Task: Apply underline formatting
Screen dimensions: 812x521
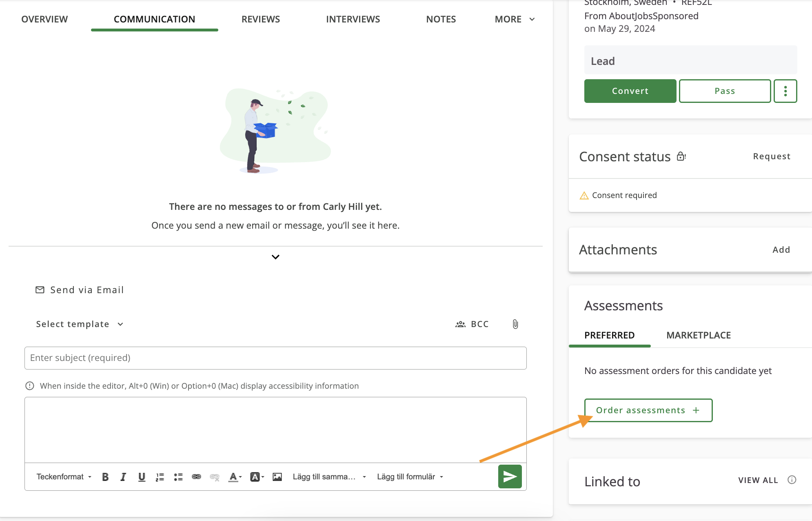Action: point(142,476)
